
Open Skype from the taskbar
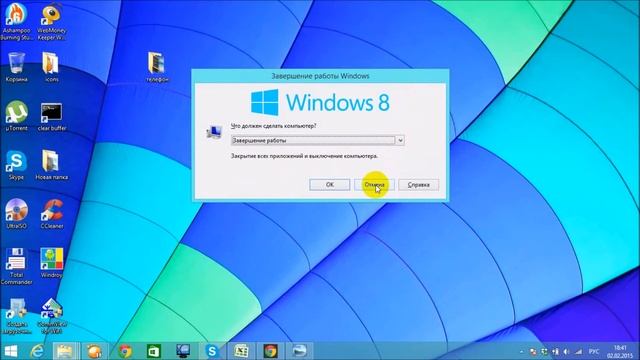212,351
